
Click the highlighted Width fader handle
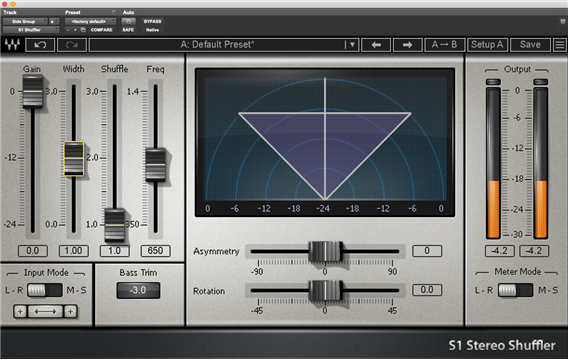point(74,159)
